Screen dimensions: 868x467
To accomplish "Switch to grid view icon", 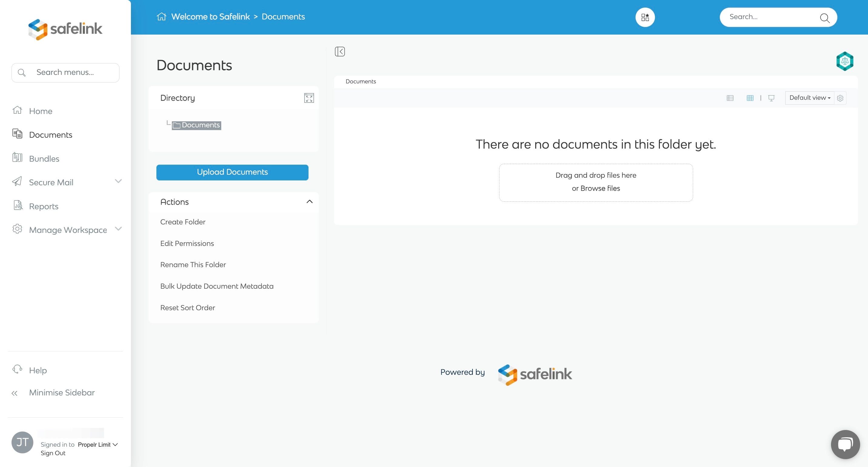I will coord(750,98).
